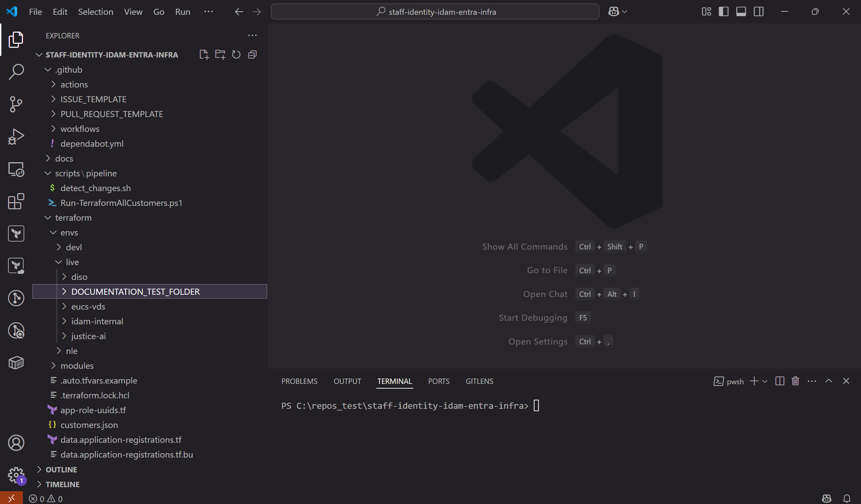861x504 pixels.
Task: Open Remote Explorer view
Action: pos(16,169)
